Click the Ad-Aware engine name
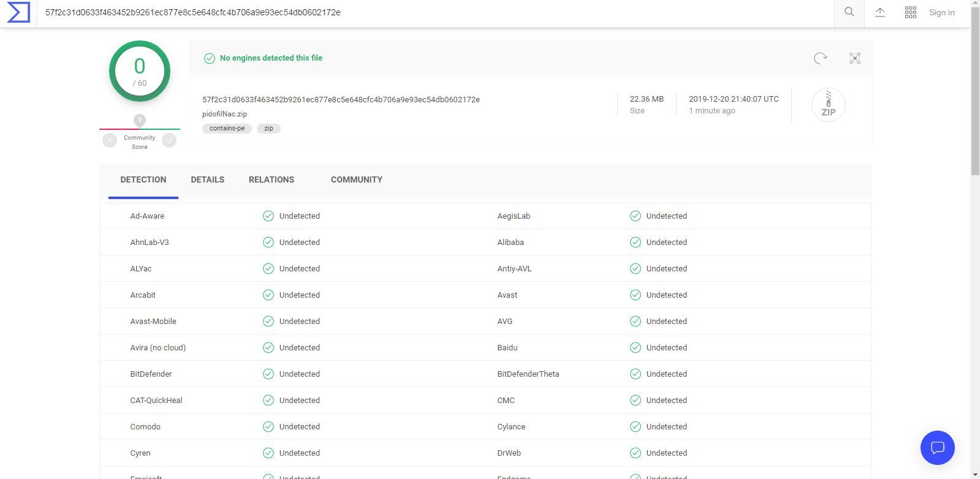Screen dimensions: 980x479 click(147, 216)
